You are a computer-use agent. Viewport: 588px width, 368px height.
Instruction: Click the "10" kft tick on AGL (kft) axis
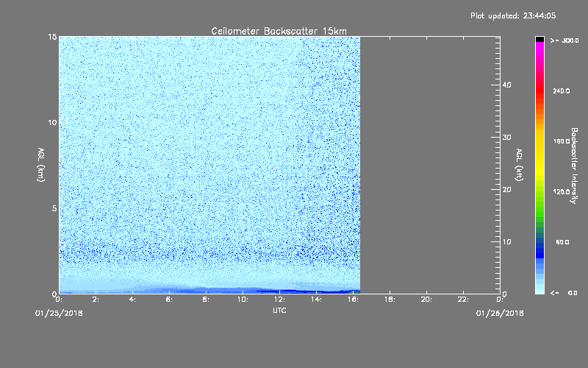click(x=506, y=242)
